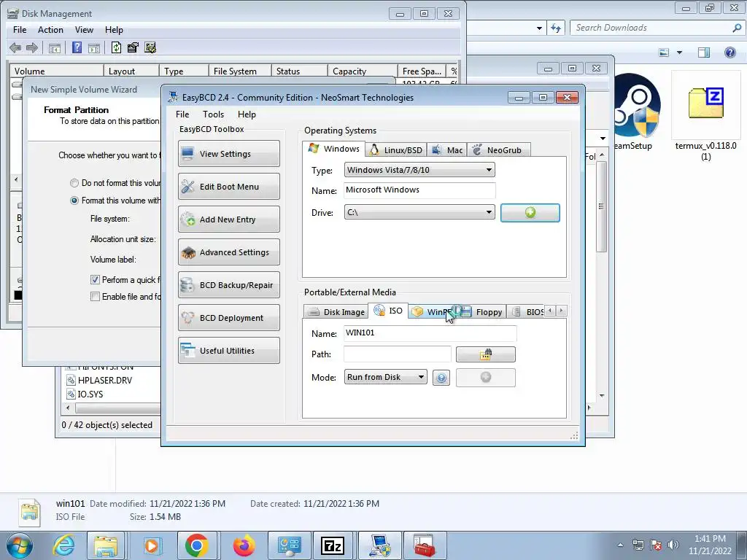Select the Disk Image media tab
This screenshot has width=747, height=560.
click(x=336, y=312)
